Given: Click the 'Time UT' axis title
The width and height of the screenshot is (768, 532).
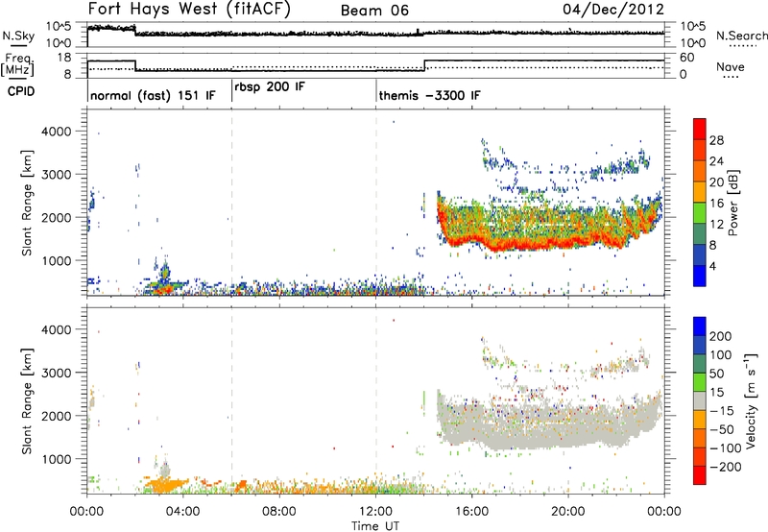Looking at the screenshot, I should point(375,526).
